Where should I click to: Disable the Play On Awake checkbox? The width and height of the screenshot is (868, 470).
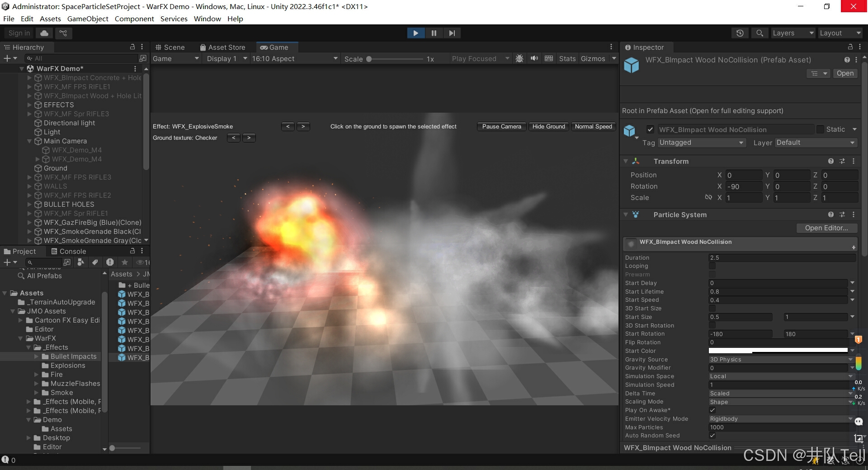pyautogui.click(x=712, y=410)
